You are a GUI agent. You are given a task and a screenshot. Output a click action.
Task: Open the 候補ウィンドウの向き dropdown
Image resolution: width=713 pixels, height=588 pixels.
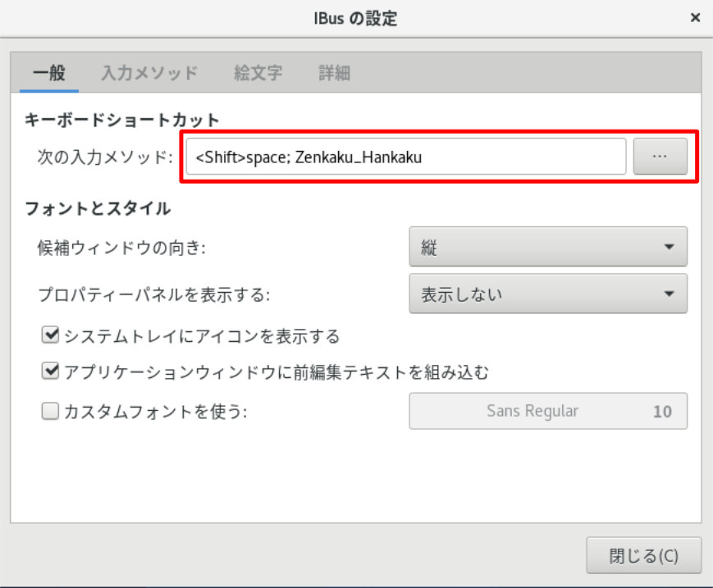(x=548, y=247)
